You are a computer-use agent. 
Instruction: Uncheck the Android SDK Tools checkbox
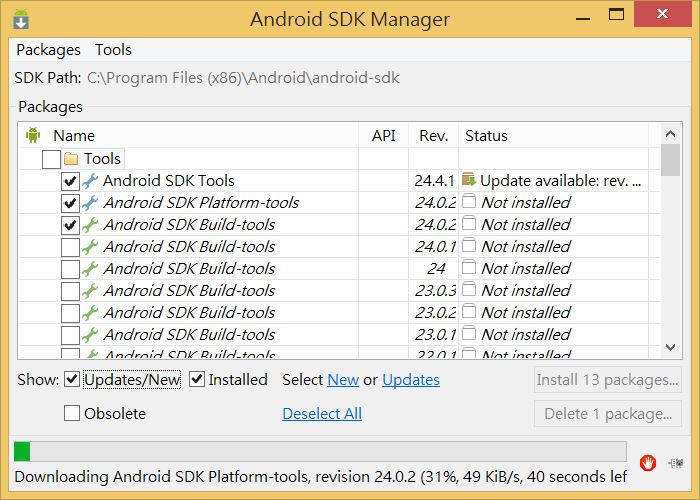tap(70, 181)
